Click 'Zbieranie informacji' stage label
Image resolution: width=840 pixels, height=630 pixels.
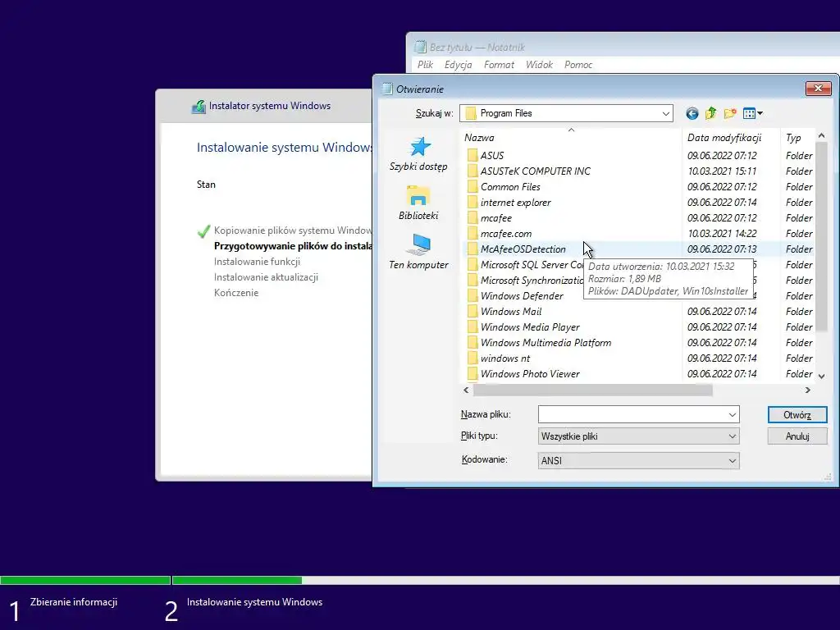73,601
